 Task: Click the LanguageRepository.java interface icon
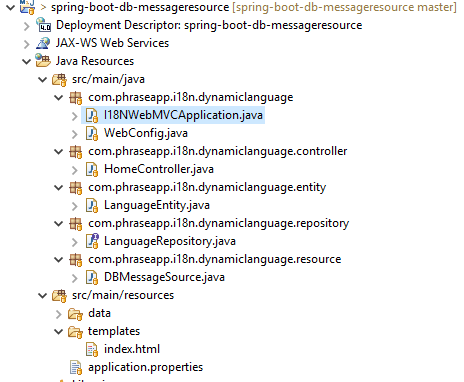coord(92,241)
